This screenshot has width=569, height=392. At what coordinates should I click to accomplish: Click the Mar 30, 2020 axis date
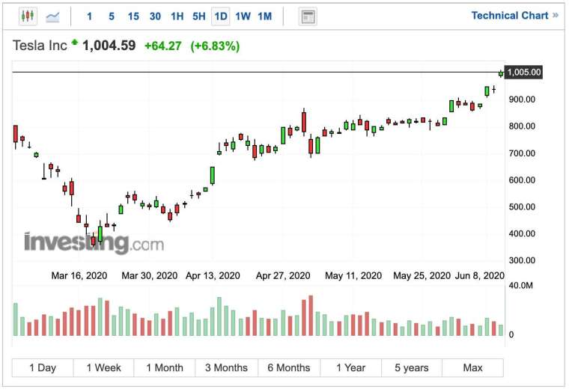150,275
